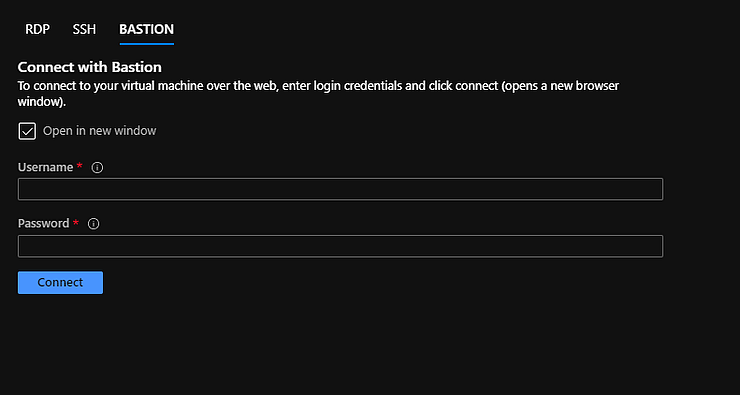Click the description paragraph about login credentials
Image resolution: width=740 pixels, height=395 pixels.
pos(318,94)
